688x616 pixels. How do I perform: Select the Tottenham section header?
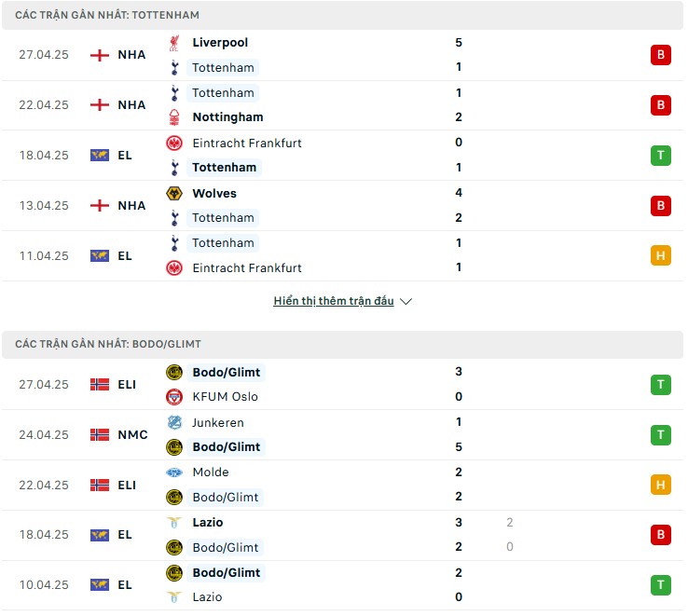342,15
